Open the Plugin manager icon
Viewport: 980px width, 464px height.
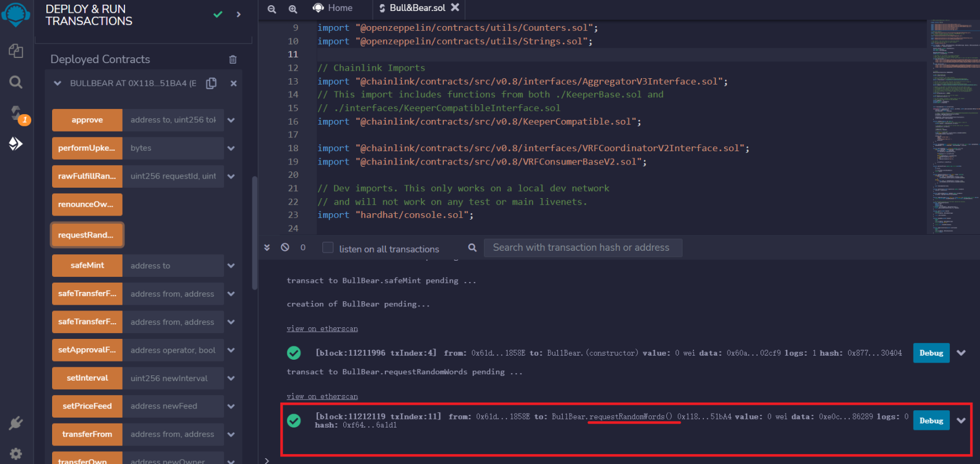[x=16, y=423]
